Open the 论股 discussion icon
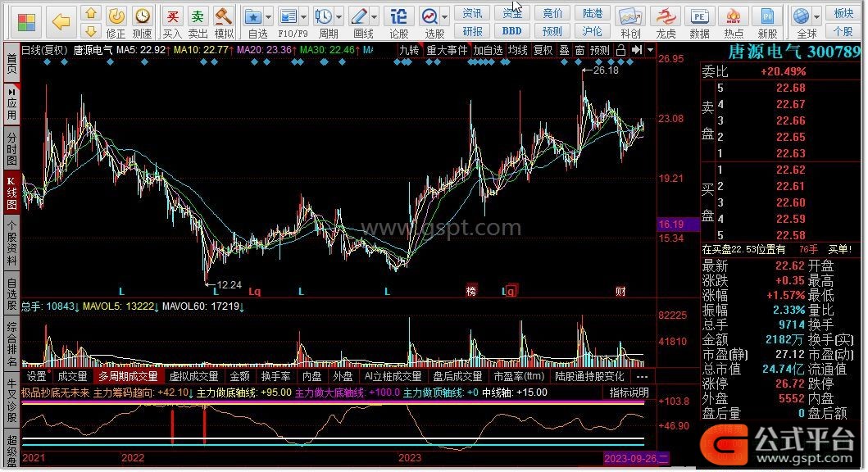 coord(398,16)
